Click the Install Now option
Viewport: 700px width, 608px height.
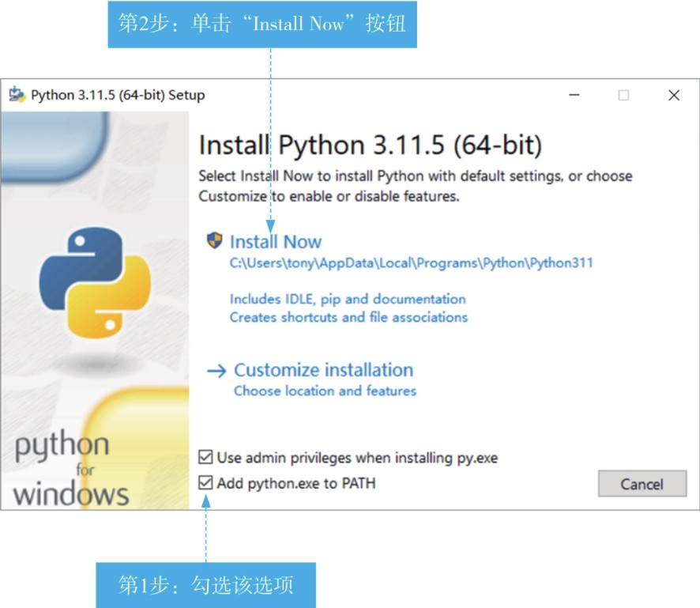point(276,242)
